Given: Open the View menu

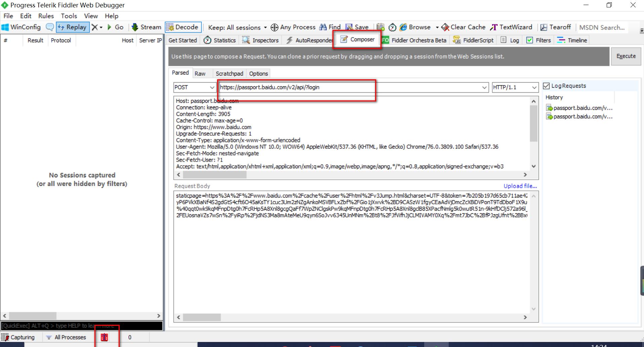Looking at the screenshot, I should click(91, 16).
